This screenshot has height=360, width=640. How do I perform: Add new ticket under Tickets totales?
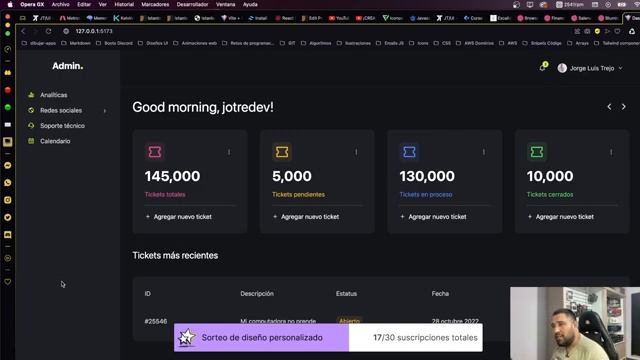click(179, 217)
